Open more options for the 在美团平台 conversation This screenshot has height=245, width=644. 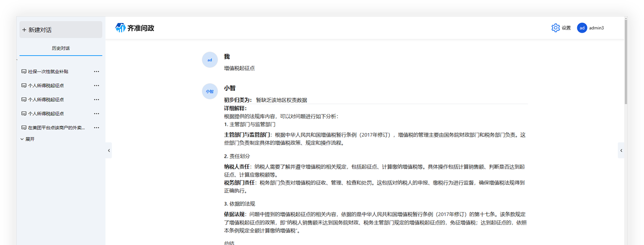pyautogui.click(x=96, y=128)
